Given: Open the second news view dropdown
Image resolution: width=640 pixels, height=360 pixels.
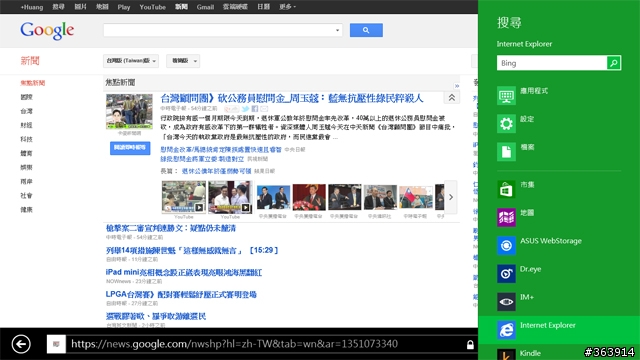Looking at the screenshot, I should pos(183,61).
